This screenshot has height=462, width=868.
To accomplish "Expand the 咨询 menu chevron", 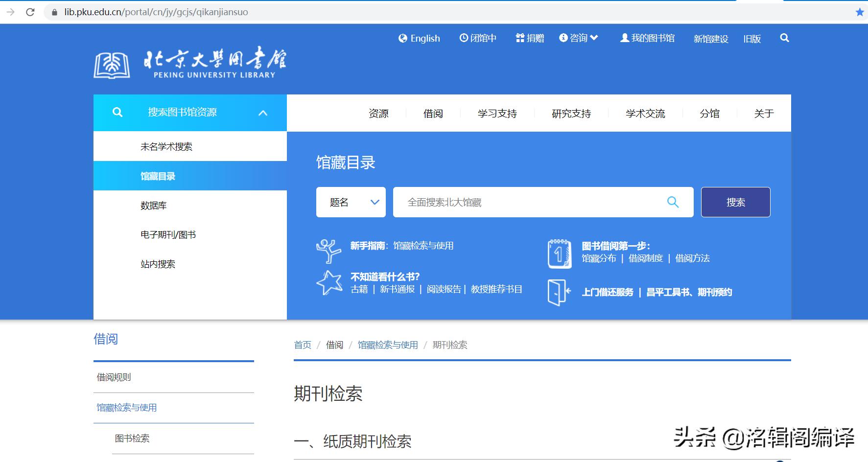I will click(x=595, y=37).
